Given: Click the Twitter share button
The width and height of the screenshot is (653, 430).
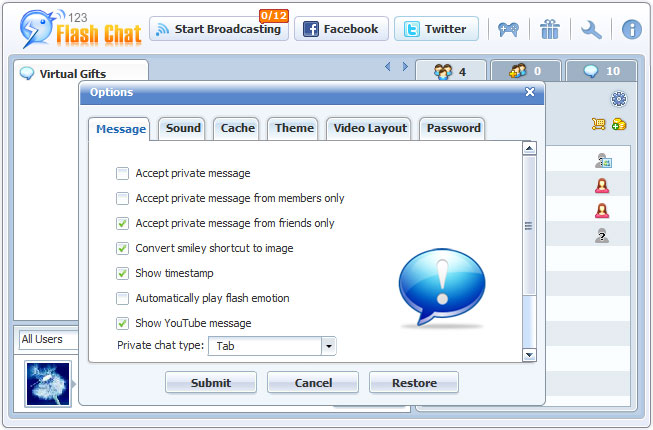Looking at the screenshot, I should tap(436, 29).
